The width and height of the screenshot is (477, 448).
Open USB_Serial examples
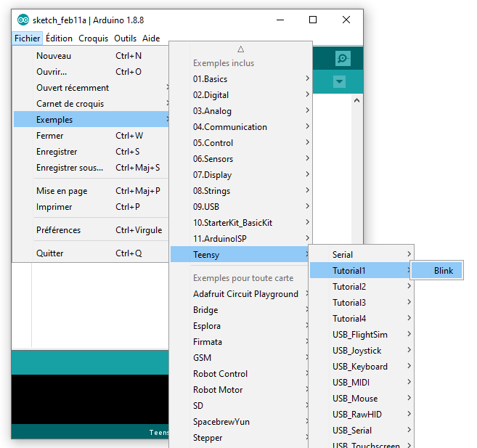click(x=361, y=431)
